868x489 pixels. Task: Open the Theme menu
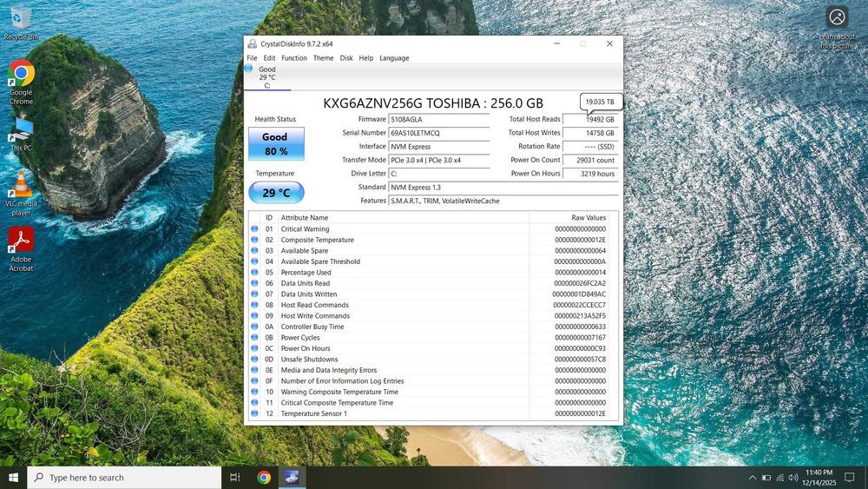[x=323, y=58]
